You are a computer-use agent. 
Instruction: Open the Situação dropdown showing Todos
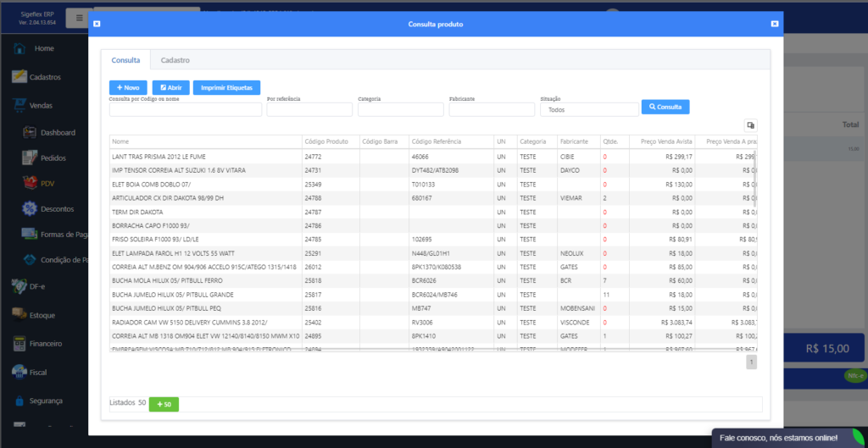(x=589, y=109)
